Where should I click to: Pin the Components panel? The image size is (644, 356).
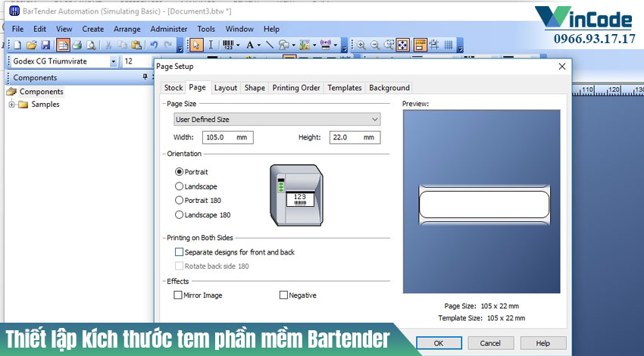145,77
